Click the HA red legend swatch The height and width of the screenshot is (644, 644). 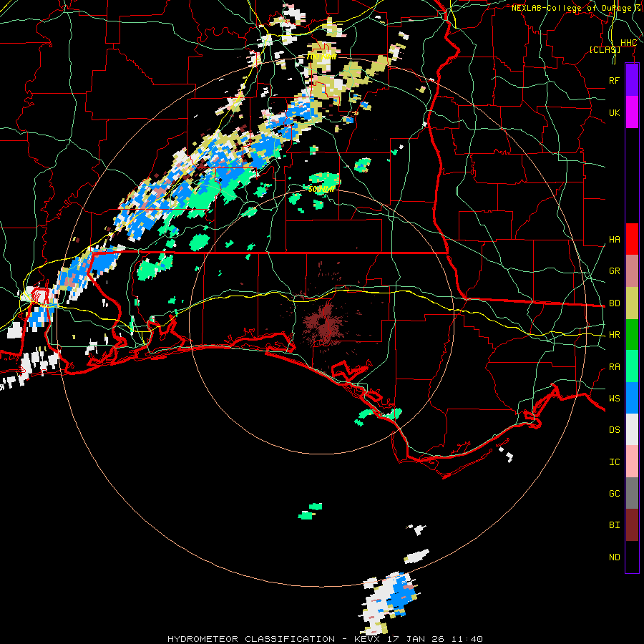point(632,239)
